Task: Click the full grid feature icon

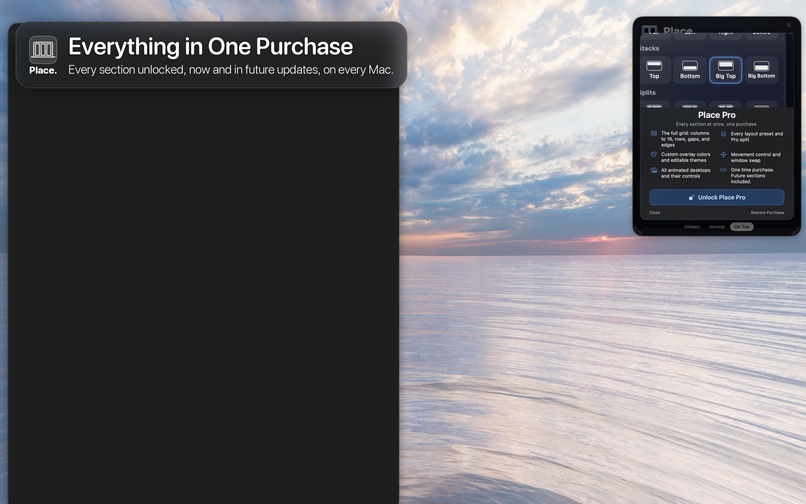Action: pyautogui.click(x=653, y=133)
